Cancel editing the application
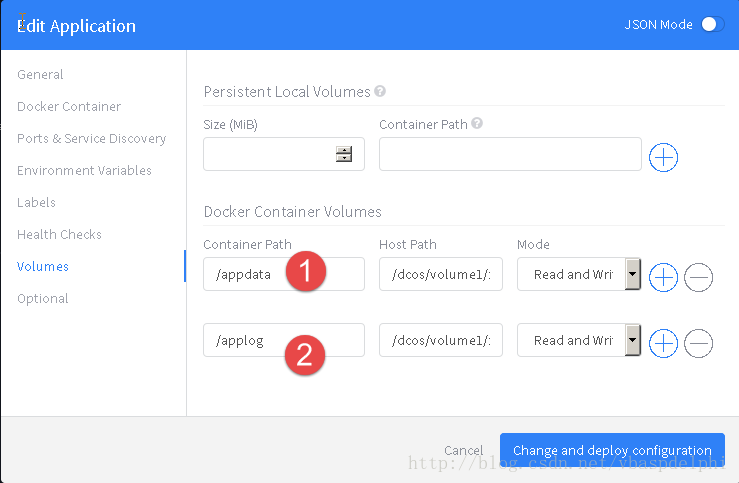 [464, 450]
